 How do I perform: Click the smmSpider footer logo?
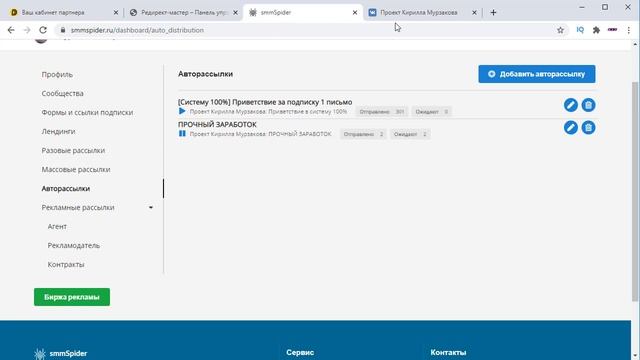(61, 353)
